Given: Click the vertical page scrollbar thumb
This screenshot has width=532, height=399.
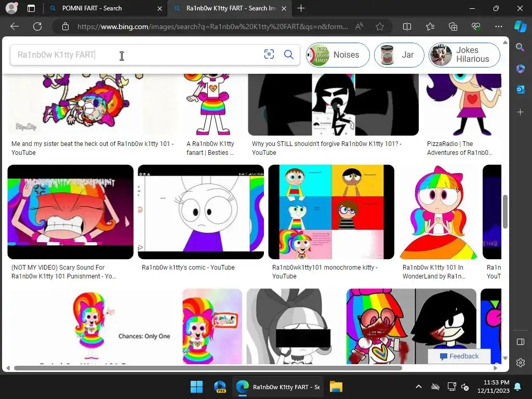Looking at the screenshot, I should (505, 212).
